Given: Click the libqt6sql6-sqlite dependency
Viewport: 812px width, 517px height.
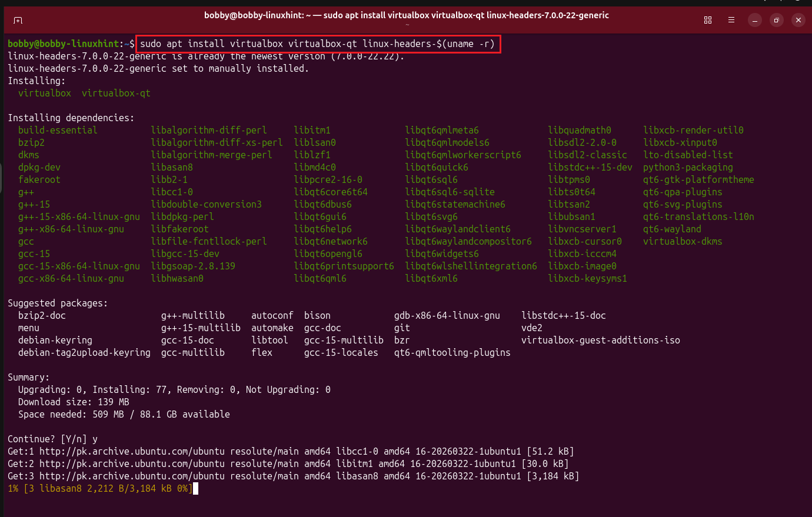Looking at the screenshot, I should click(x=450, y=192).
